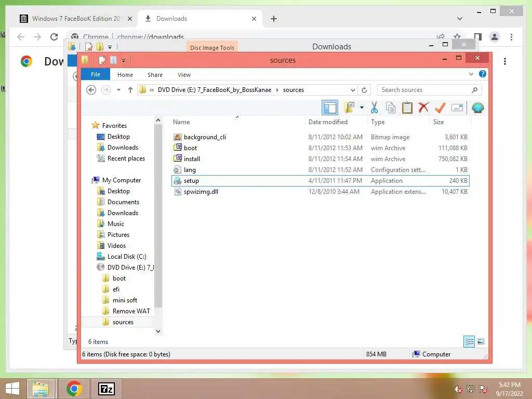Open the mini soft folder in tree
The width and height of the screenshot is (532, 399).
pyautogui.click(x=125, y=300)
